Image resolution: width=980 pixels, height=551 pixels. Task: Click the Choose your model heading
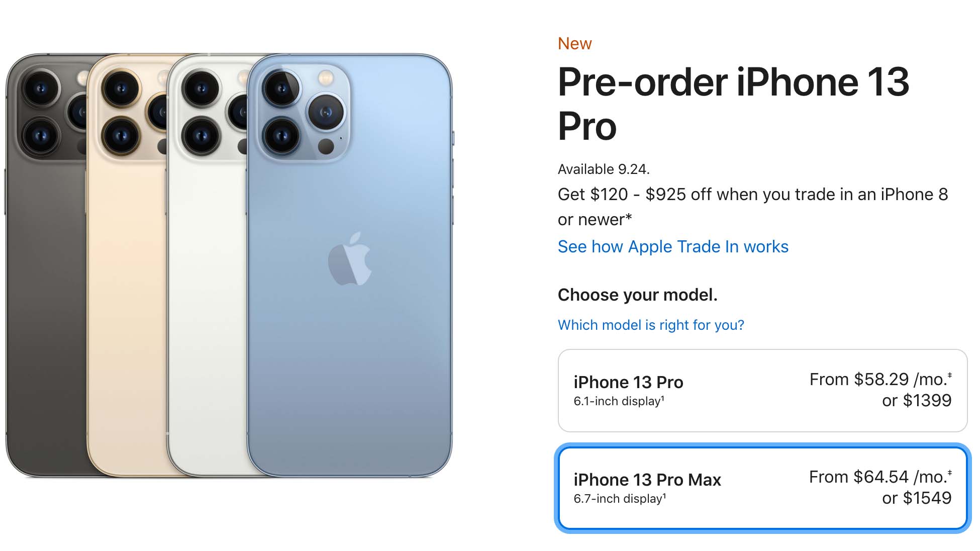[638, 295]
